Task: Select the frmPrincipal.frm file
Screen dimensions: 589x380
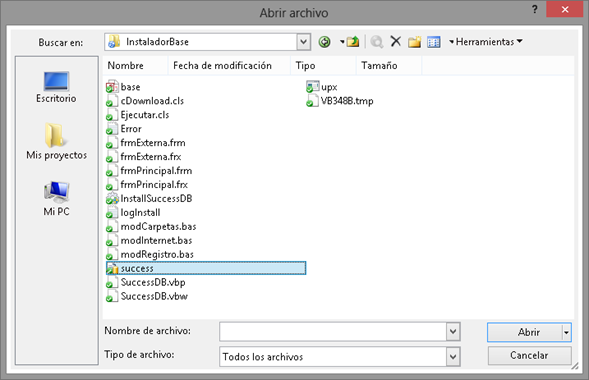Action: click(149, 171)
